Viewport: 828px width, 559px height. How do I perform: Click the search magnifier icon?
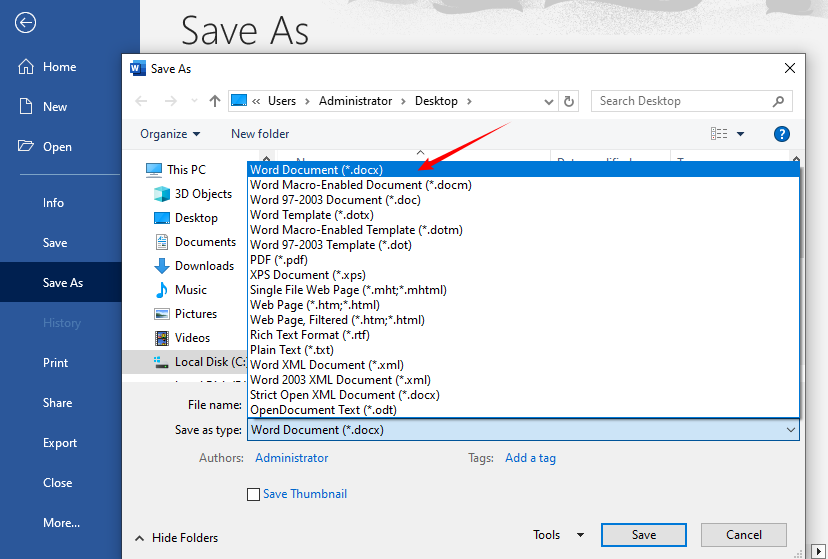[778, 101]
